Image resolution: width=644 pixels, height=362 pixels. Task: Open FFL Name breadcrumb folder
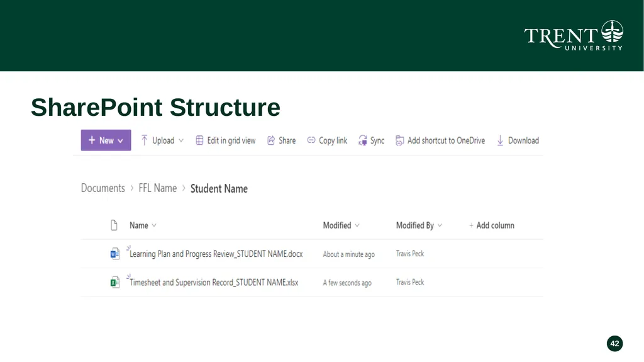pyautogui.click(x=158, y=188)
